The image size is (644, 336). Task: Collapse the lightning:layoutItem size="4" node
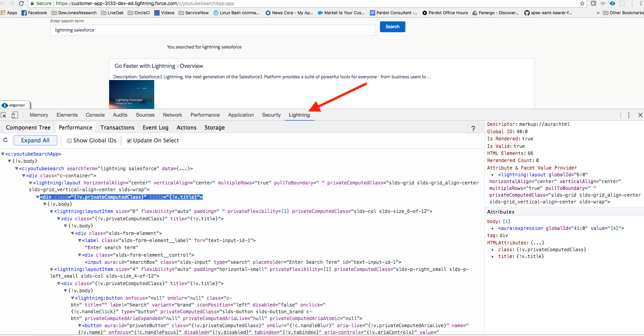click(52, 270)
